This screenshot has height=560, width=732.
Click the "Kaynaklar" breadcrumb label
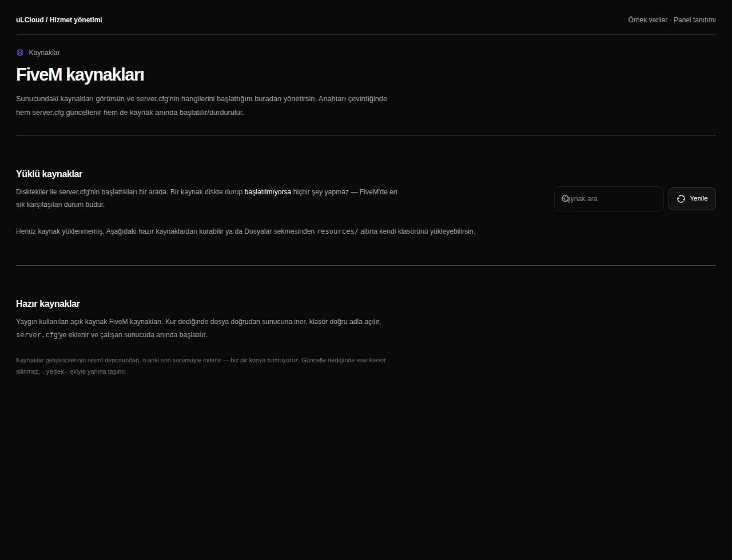click(x=44, y=53)
